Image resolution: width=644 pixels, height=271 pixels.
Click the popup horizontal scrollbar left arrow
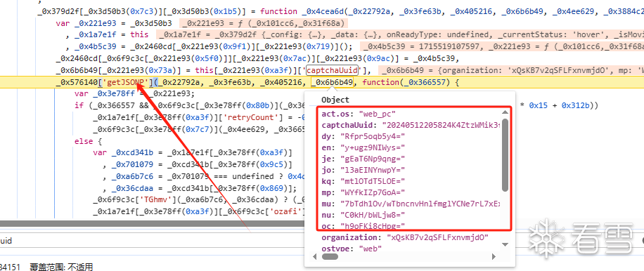[x=316, y=257]
